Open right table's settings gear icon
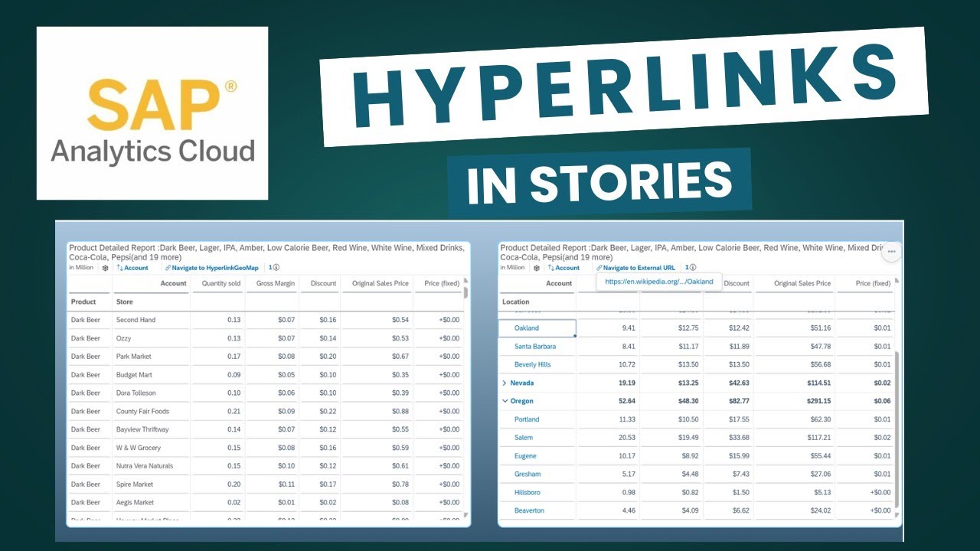 [x=537, y=268]
